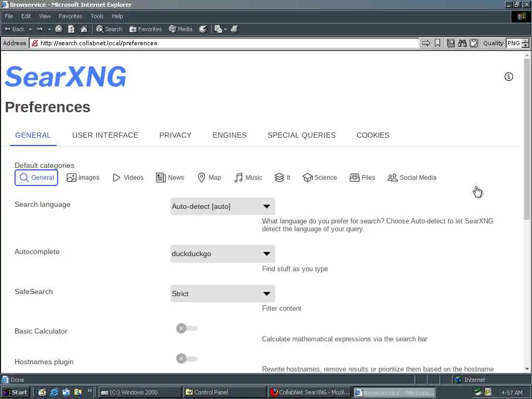532x399 pixels.
Task: Click the Outlook Express quick launch icon
Action: coord(66,392)
